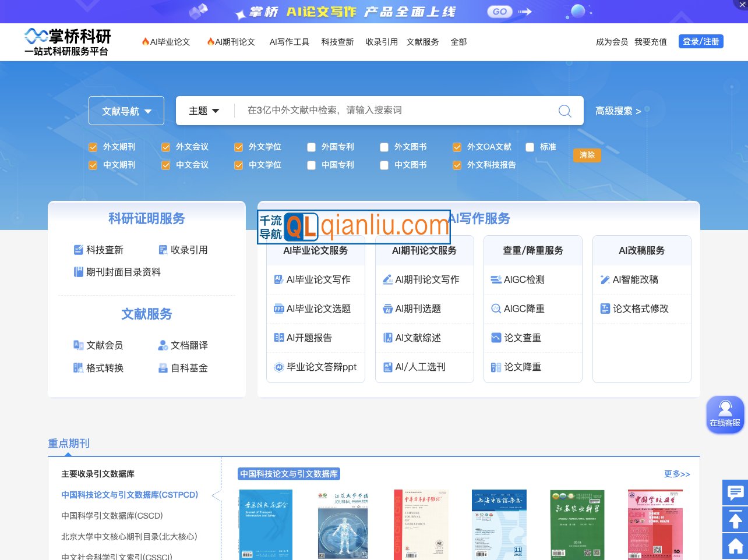Enable the 外国专利 checkbox
Image resolution: width=748 pixels, height=560 pixels.
311,147
